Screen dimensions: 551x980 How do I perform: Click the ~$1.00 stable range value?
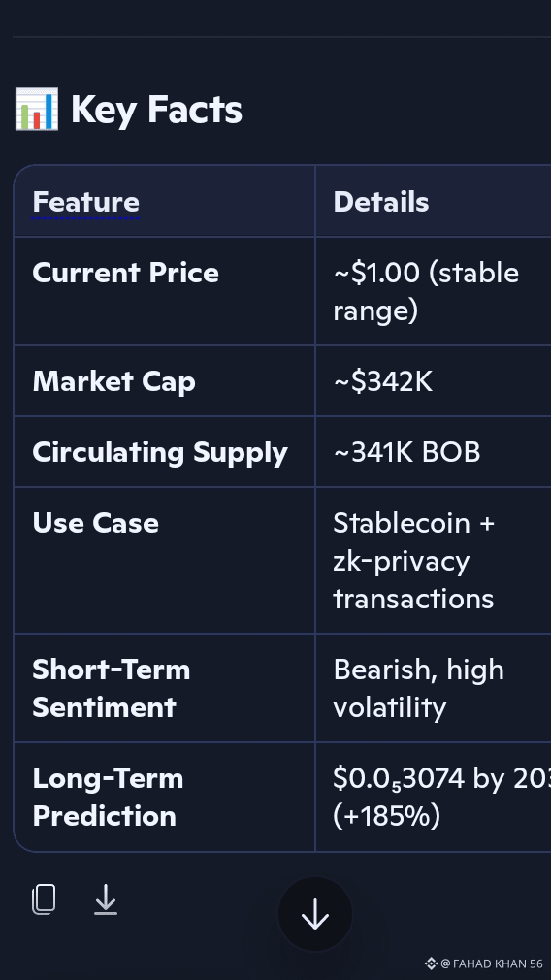426,291
